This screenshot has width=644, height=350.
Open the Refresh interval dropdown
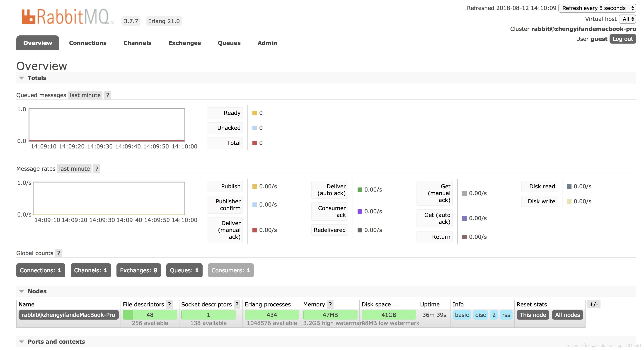point(597,8)
